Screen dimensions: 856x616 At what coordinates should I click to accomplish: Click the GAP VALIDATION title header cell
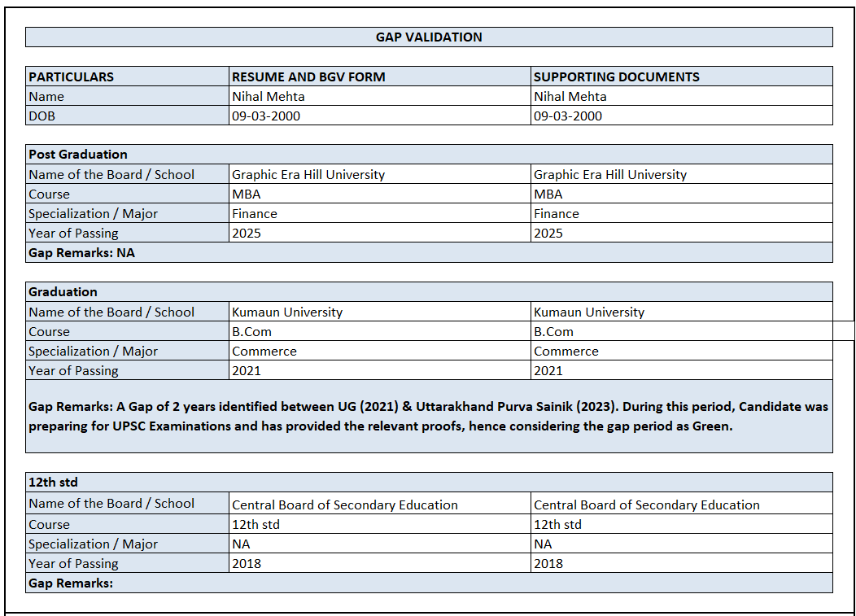pos(429,37)
